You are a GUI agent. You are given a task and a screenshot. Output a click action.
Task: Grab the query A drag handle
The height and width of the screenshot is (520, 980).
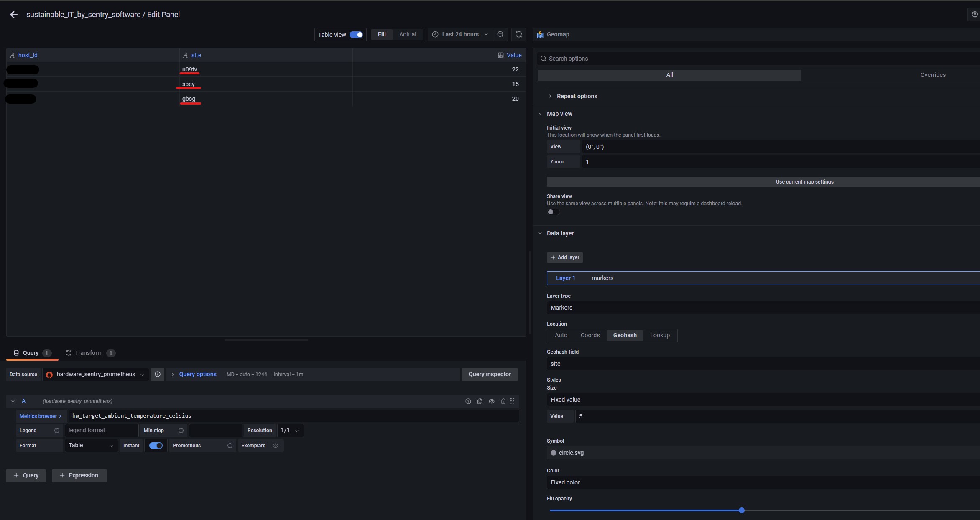point(512,401)
